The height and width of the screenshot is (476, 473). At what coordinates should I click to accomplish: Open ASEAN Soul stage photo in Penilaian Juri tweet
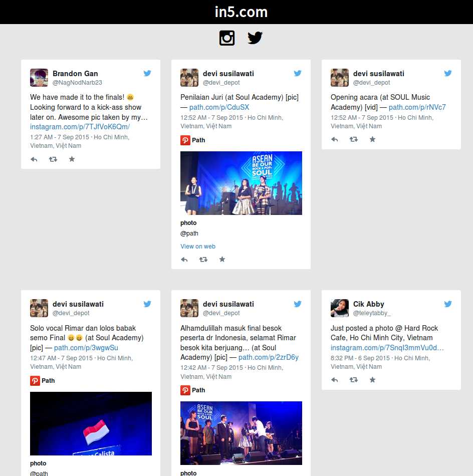tap(241, 183)
